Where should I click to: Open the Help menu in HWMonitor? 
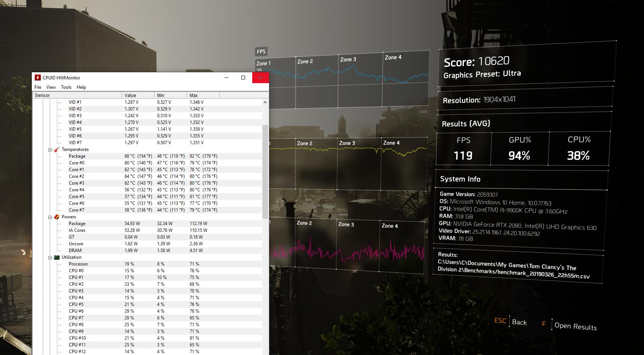click(x=81, y=87)
